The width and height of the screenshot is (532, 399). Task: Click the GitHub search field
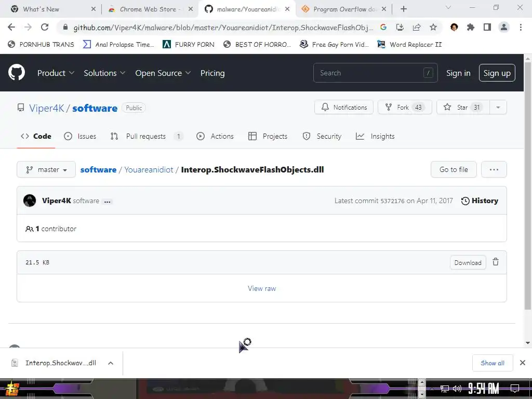click(x=375, y=73)
